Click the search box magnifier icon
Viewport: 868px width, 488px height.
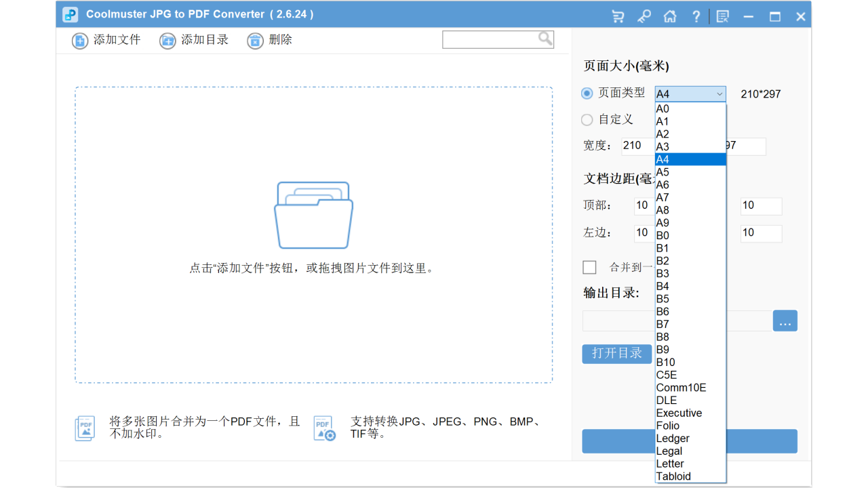(545, 39)
